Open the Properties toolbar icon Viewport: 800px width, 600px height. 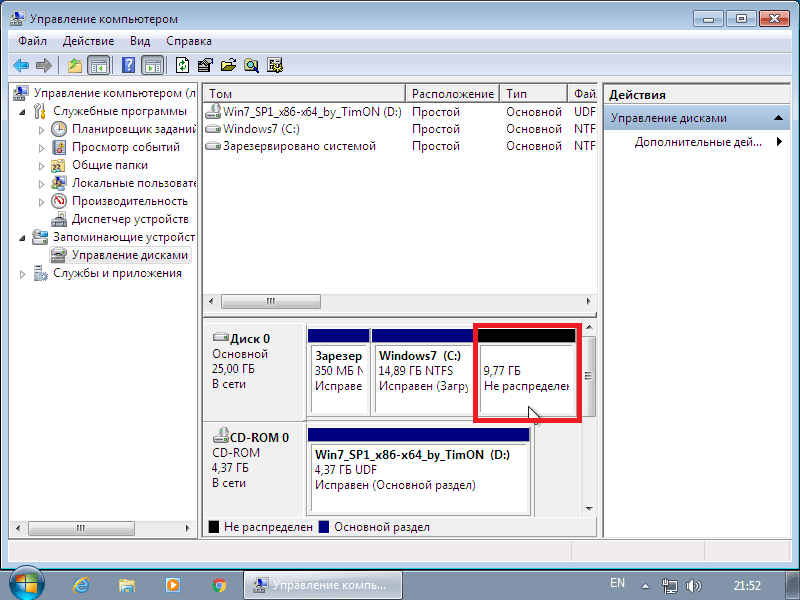[205, 65]
